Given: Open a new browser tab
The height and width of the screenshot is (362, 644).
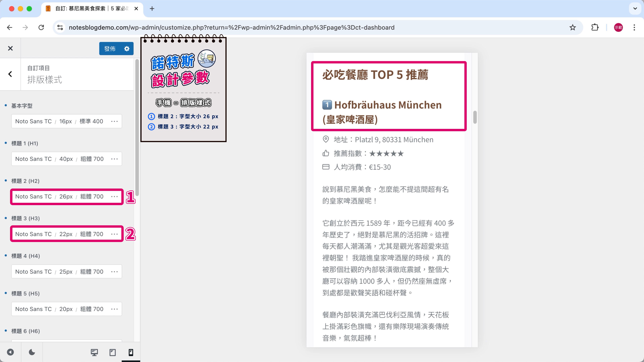Looking at the screenshot, I should coord(152,9).
